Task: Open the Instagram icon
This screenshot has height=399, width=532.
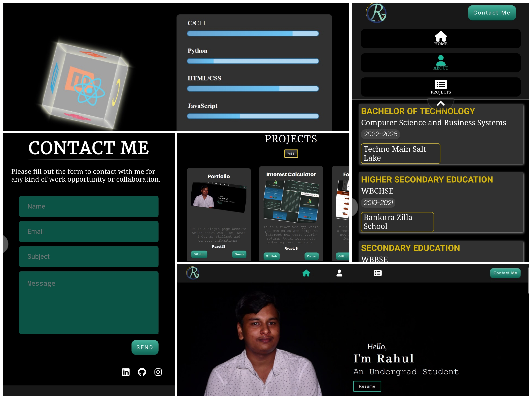Action: [x=158, y=372]
